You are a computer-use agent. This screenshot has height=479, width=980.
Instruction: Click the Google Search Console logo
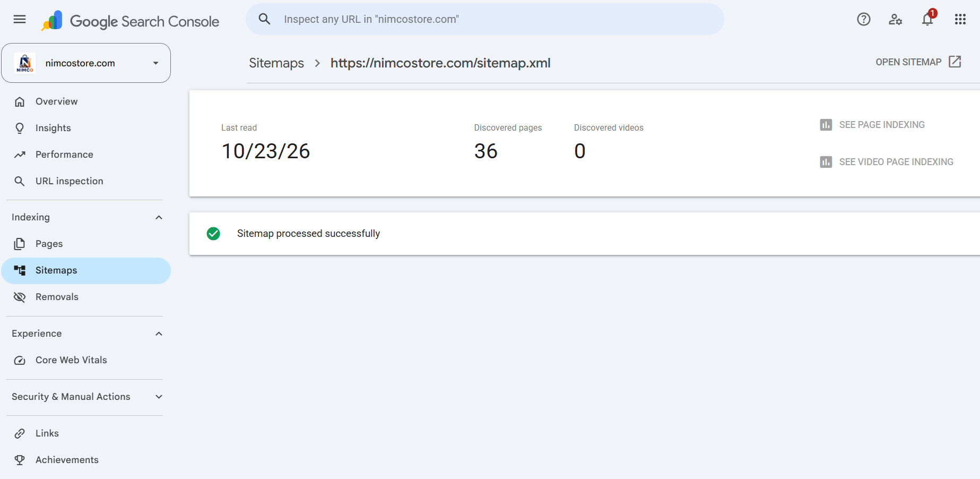point(130,21)
